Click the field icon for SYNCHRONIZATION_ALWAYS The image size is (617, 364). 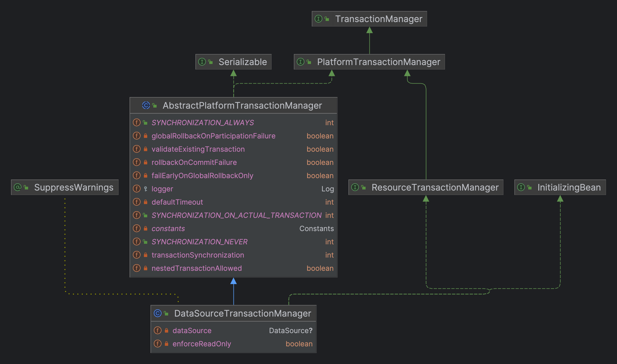pos(137,122)
